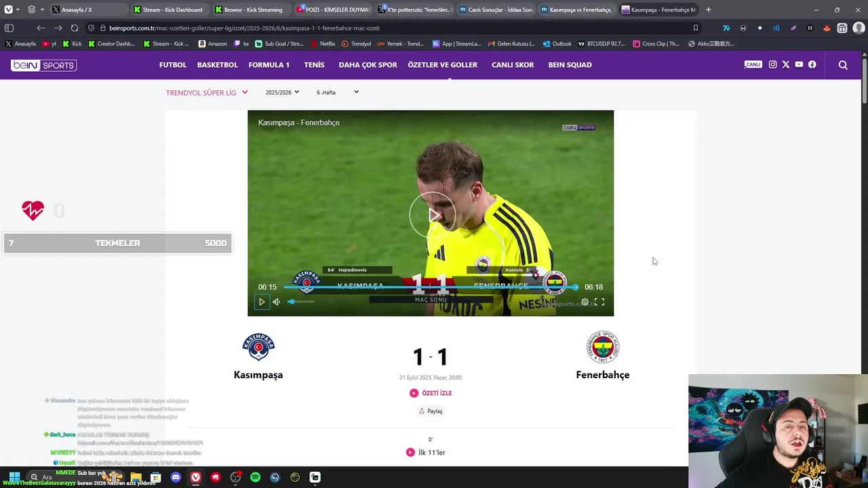Switch to Browse - Kick Streaming tab

[249, 9]
